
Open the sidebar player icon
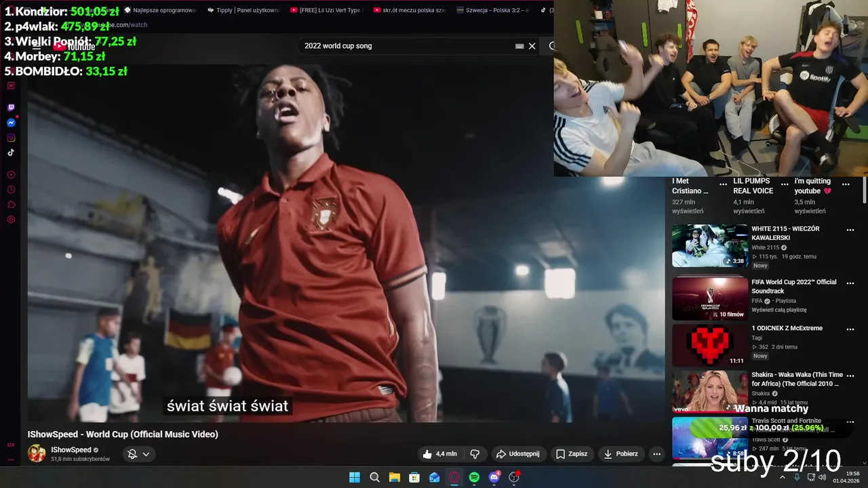11,175
